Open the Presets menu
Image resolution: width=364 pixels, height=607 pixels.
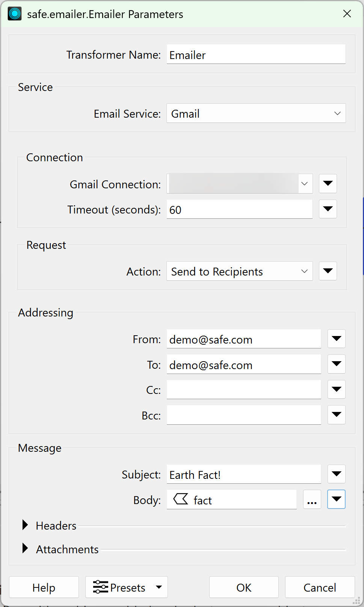click(x=126, y=587)
